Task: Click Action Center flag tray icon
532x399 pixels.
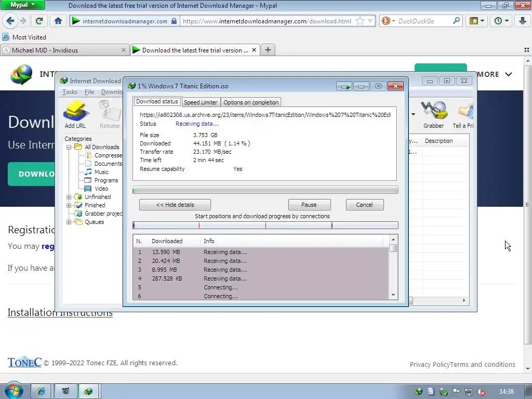Action: click(456, 392)
